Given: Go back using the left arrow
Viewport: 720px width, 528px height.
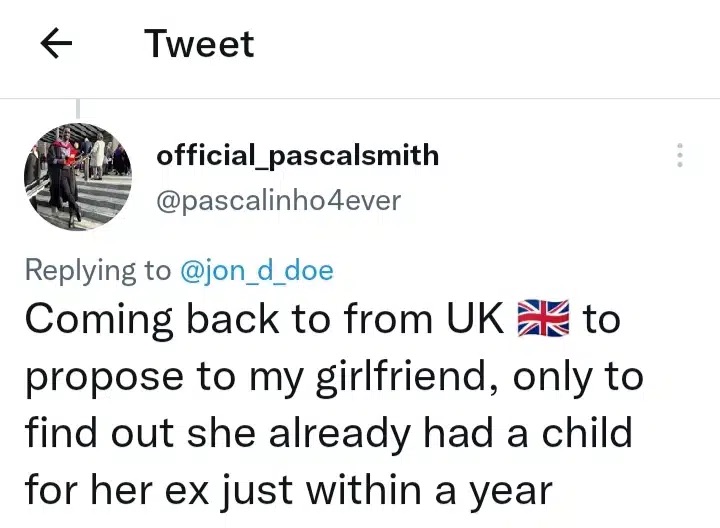Looking at the screenshot, I should pos(59,45).
